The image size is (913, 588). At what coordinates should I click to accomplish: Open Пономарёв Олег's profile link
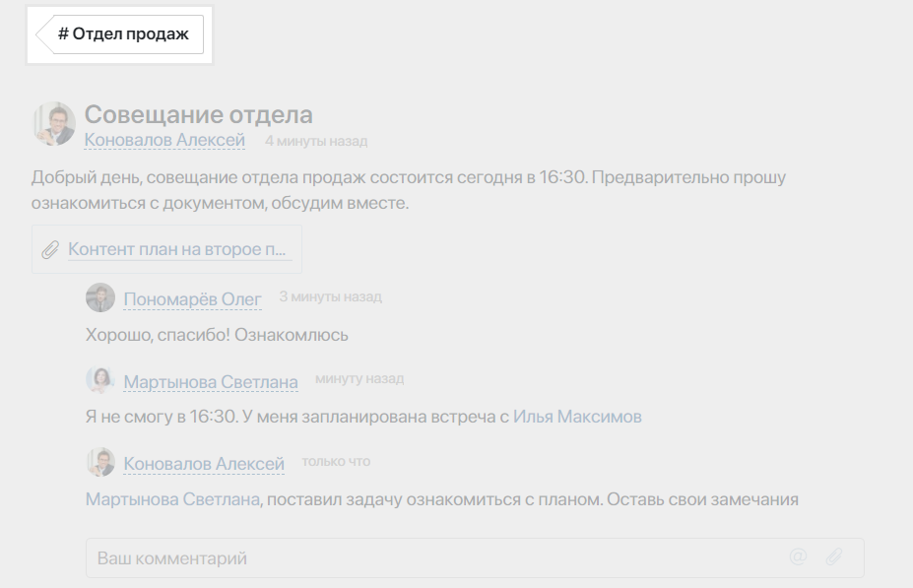click(x=193, y=299)
